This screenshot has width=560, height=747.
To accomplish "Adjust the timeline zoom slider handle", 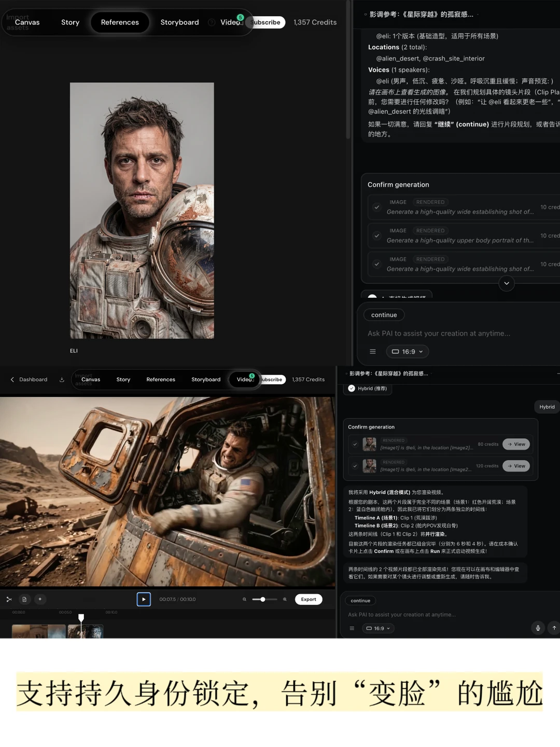I will point(263,599).
